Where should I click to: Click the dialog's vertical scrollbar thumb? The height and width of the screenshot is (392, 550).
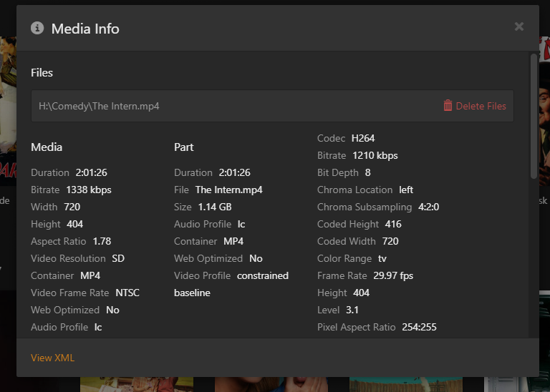coord(534,114)
